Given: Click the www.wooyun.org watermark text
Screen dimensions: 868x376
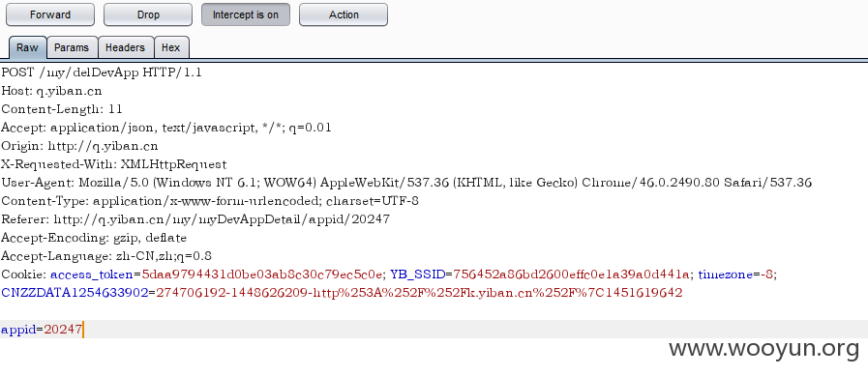Looking at the screenshot, I should click(763, 348).
